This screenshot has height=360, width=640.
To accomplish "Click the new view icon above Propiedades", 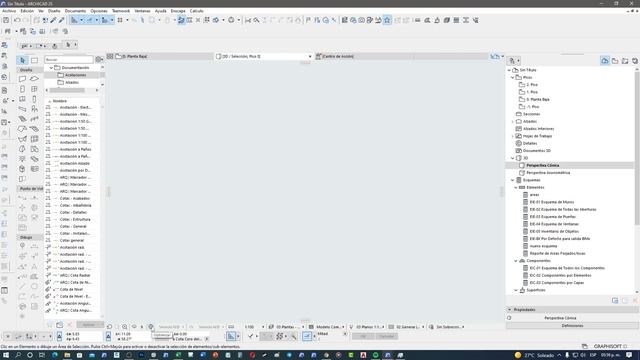I will 615,300.
